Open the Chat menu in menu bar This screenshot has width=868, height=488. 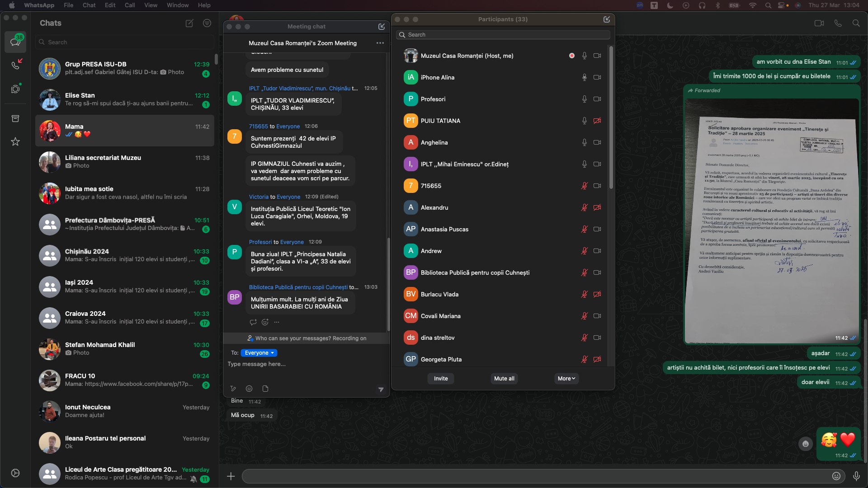[x=89, y=5]
